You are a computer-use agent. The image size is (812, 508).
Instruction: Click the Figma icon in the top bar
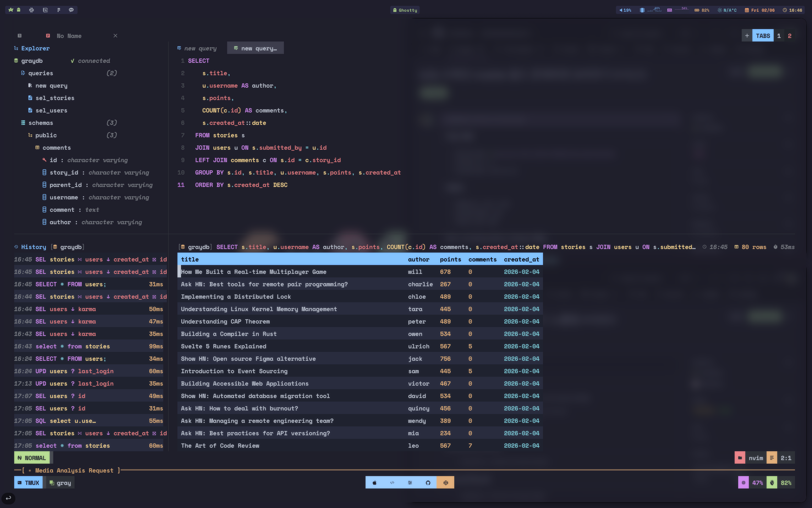point(58,10)
